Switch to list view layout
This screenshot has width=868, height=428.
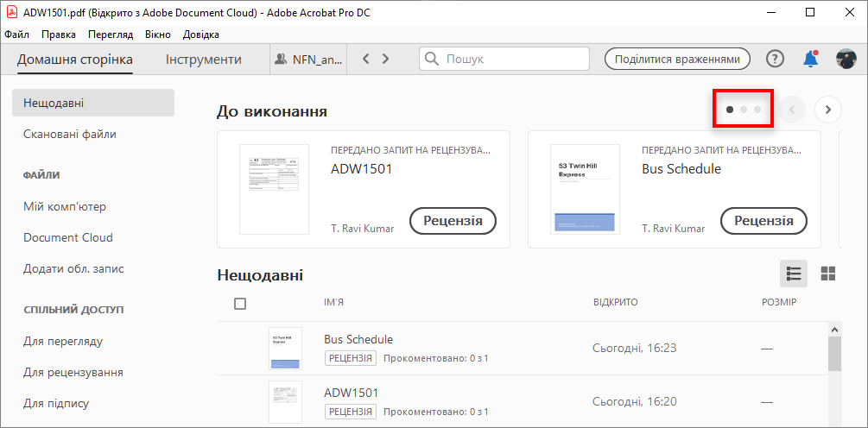click(x=794, y=274)
